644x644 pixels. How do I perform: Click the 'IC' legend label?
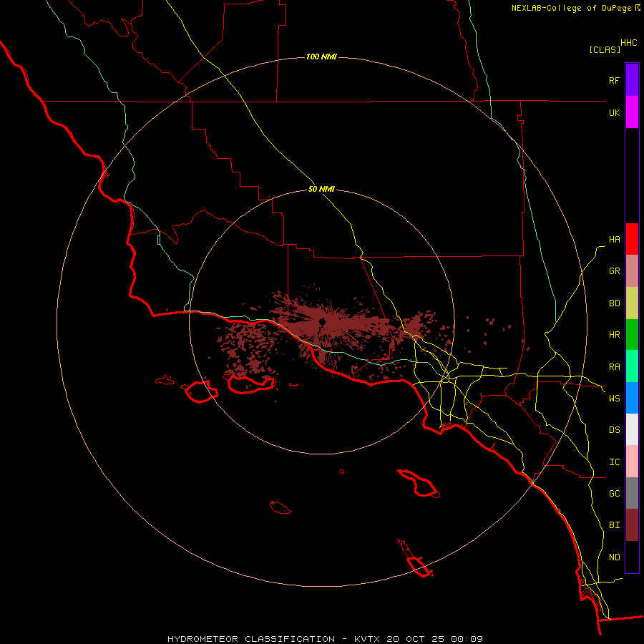click(x=614, y=462)
